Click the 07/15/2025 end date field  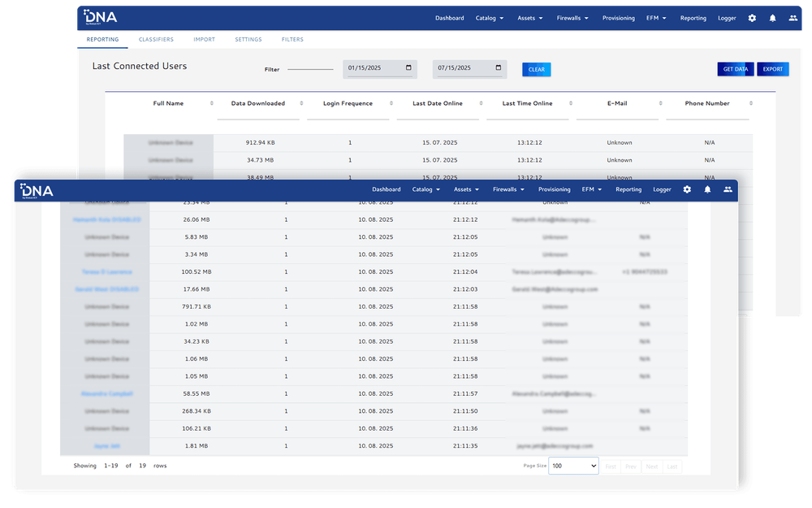[x=463, y=68]
